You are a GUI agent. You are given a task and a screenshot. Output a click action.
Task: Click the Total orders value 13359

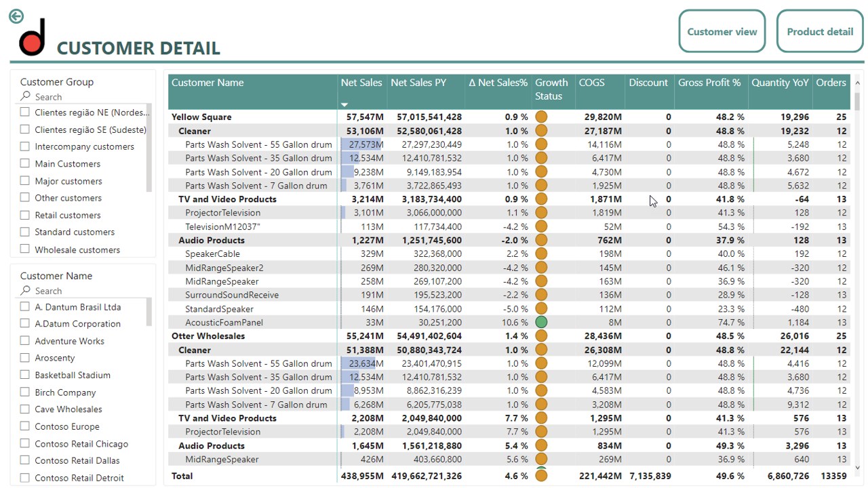pyautogui.click(x=833, y=476)
